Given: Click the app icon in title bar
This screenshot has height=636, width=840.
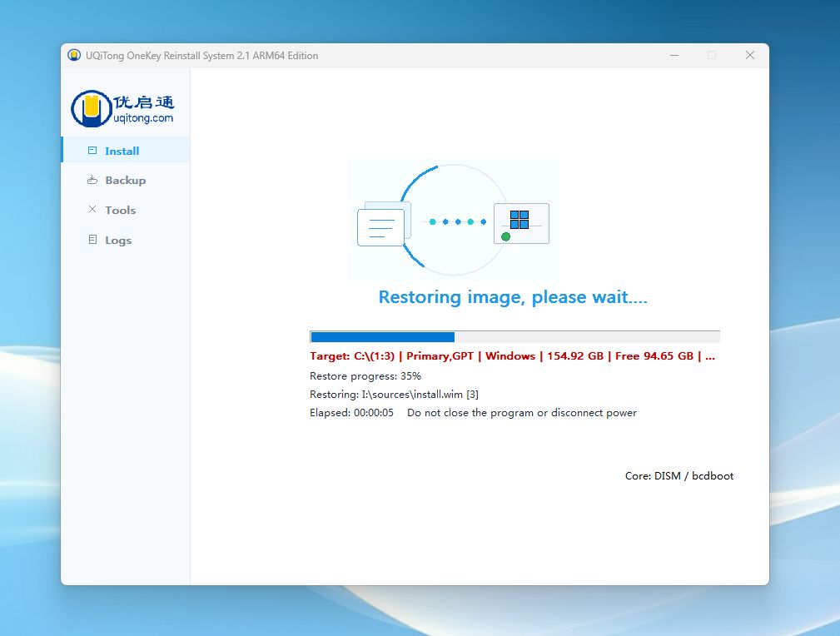Looking at the screenshot, I should [74, 55].
